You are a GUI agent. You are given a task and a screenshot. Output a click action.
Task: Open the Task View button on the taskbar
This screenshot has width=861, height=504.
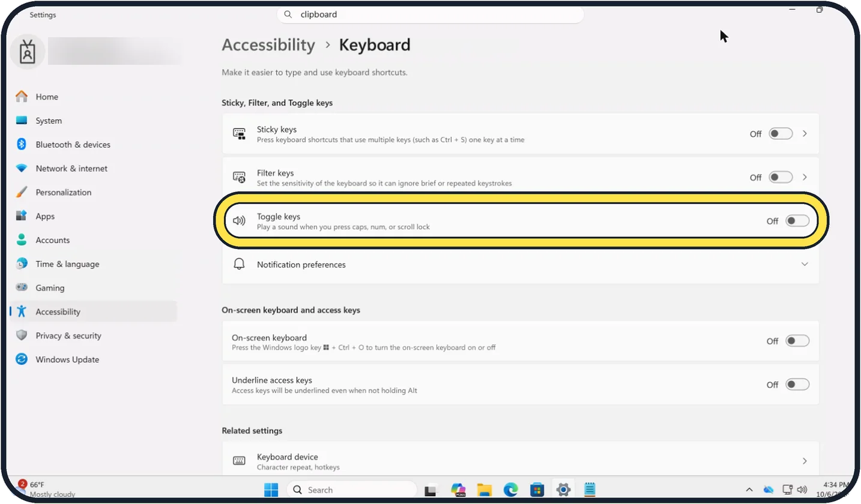click(430, 490)
